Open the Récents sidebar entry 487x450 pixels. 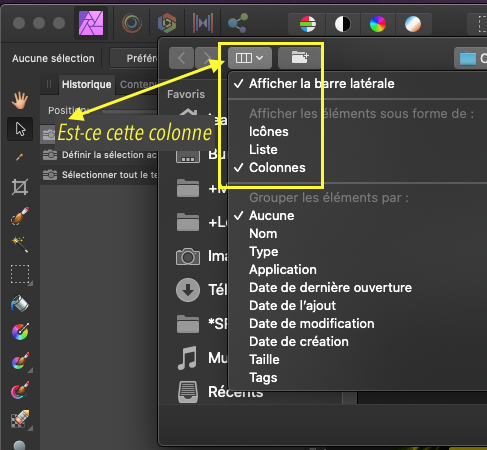click(220, 392)
